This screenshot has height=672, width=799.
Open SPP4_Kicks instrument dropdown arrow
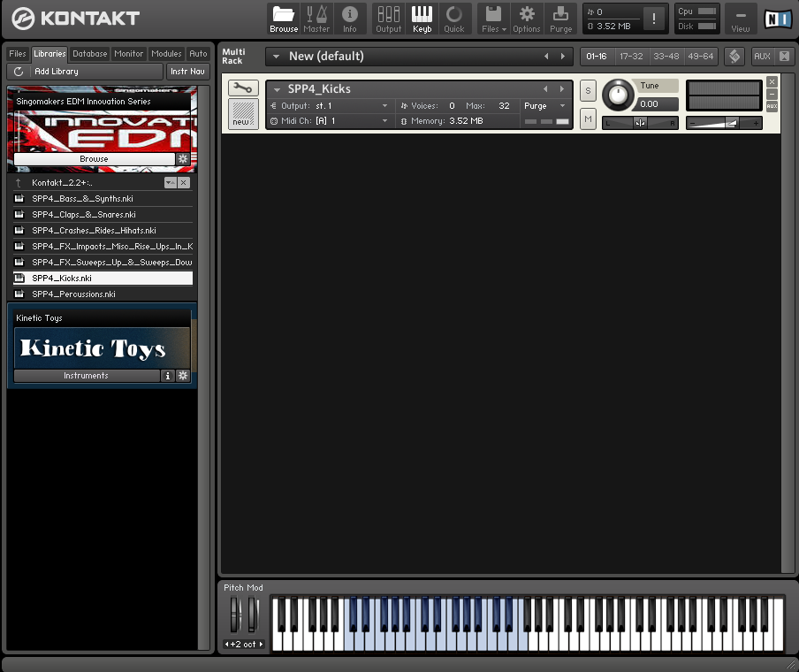(x=277, y=89)
